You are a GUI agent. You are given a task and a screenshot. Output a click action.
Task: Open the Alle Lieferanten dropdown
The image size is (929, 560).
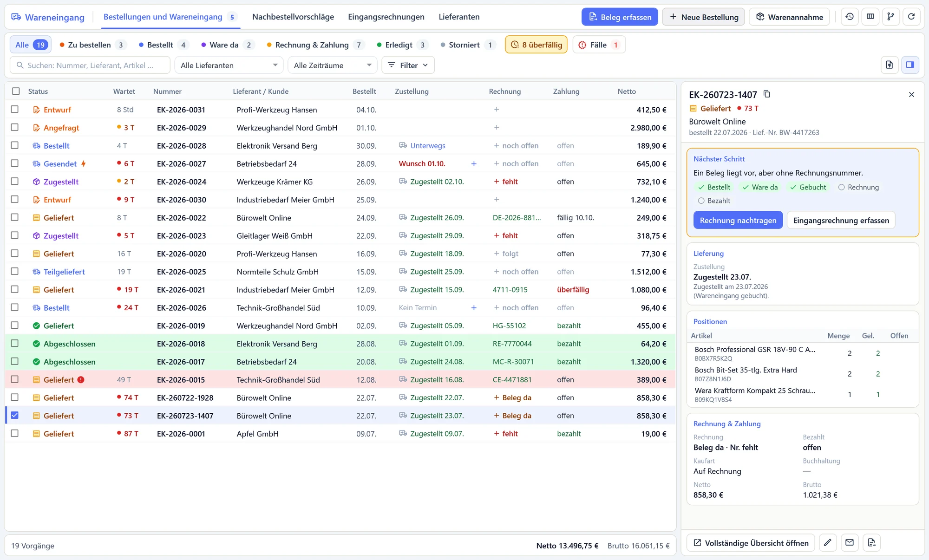coord(229,65)
